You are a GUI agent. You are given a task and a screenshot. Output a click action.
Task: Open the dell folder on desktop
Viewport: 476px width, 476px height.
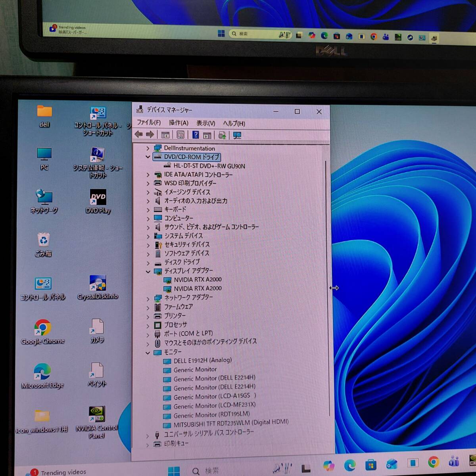tap(44, 116)
